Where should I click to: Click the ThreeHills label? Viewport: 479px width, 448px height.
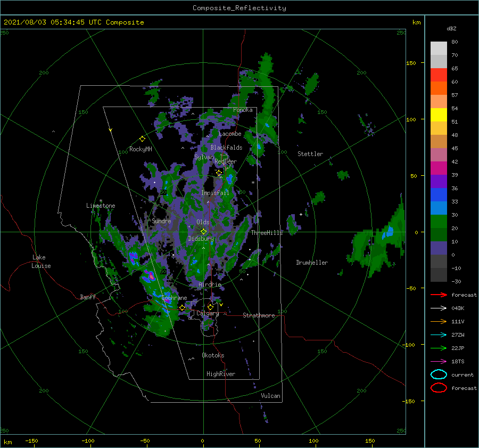(267, 233)
